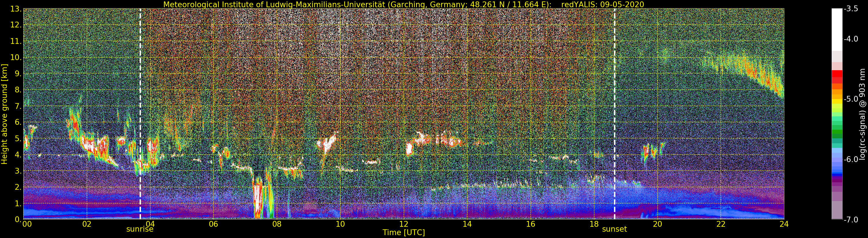Viewport: 868px width, 238px height.
Task: Click the yellow segment of the colorbar
Action: 837,102
